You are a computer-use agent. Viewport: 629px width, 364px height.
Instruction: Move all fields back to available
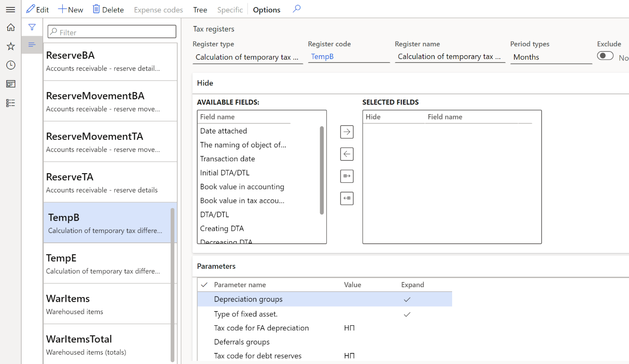coord(347,199)
